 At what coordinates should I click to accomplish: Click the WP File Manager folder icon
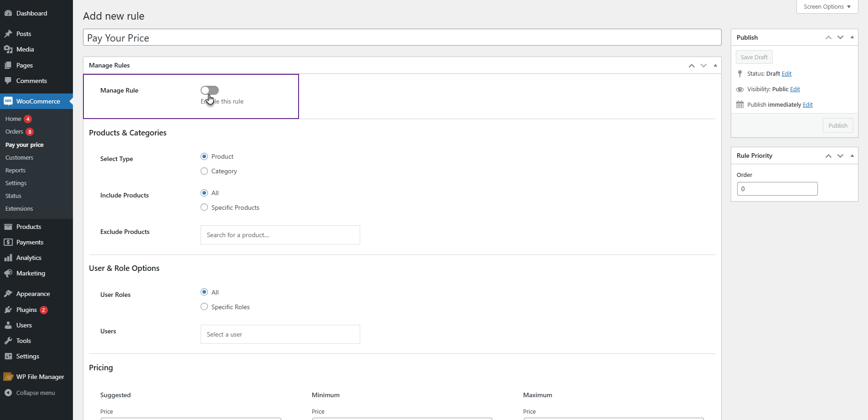(x=8, y=377)
